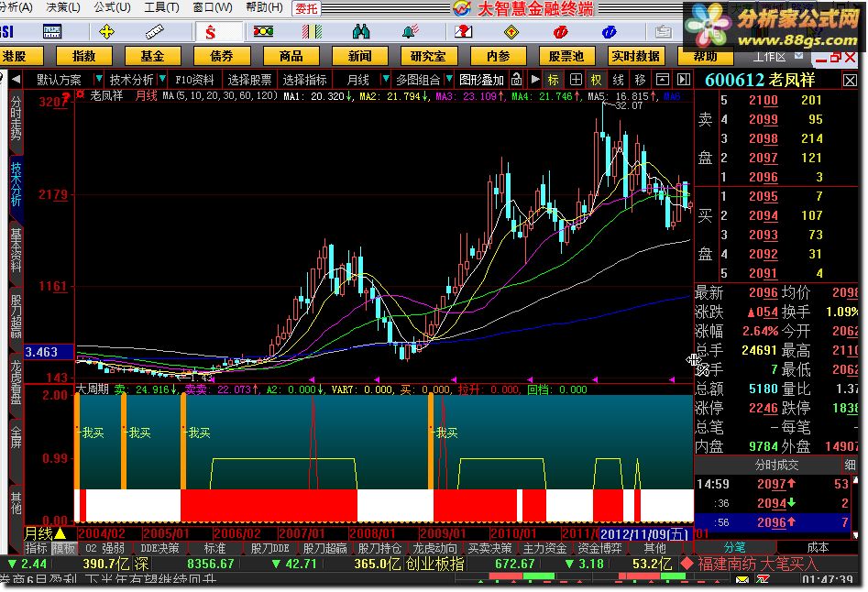The image size is (868, 592).
Task: Click the red dollar sign icon
Action: tap(211, 32)
